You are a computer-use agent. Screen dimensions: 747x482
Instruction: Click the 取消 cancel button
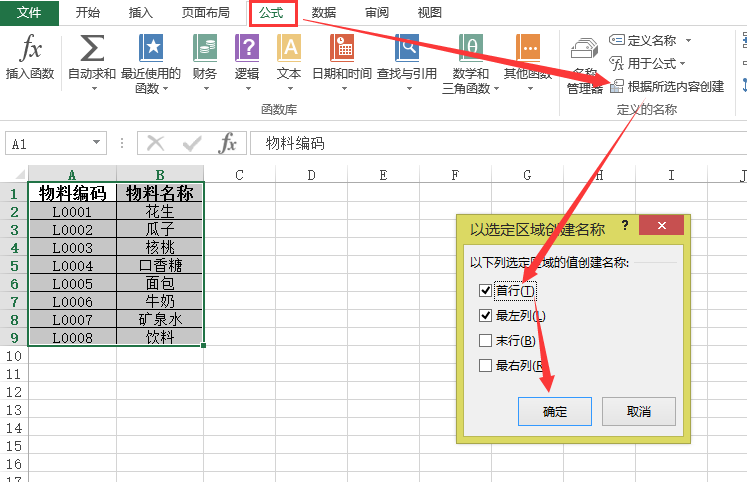pos(639,411)
